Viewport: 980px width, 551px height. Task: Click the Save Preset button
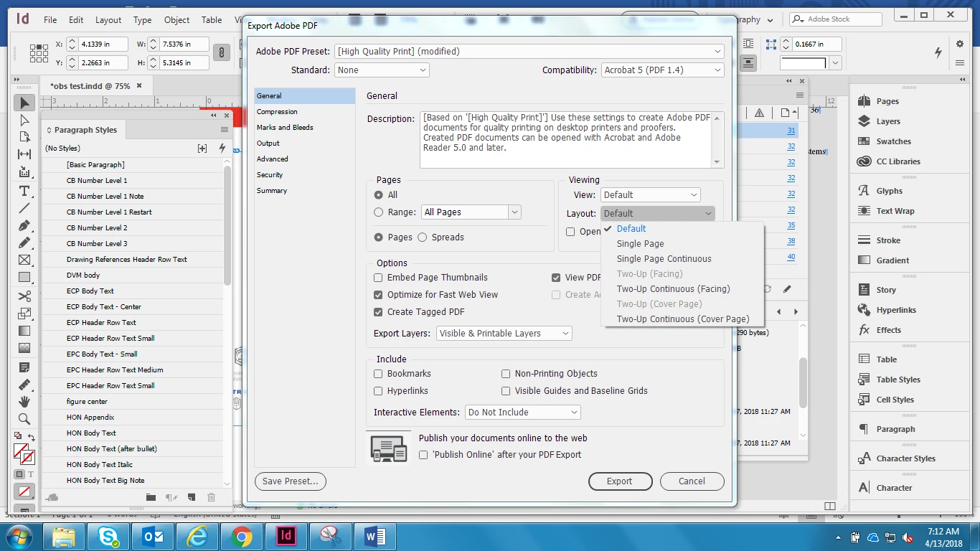click(291, 481)
